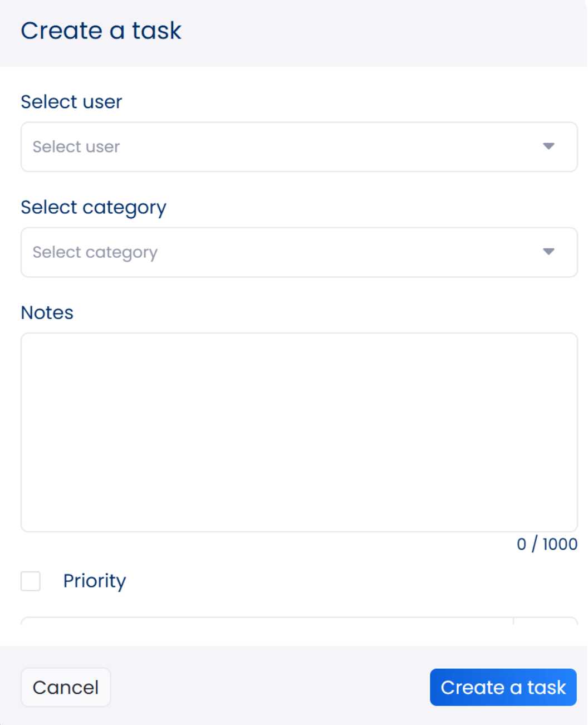Click the "Select category" label above the field
This screenshot has width=588, height=725.
94,207
